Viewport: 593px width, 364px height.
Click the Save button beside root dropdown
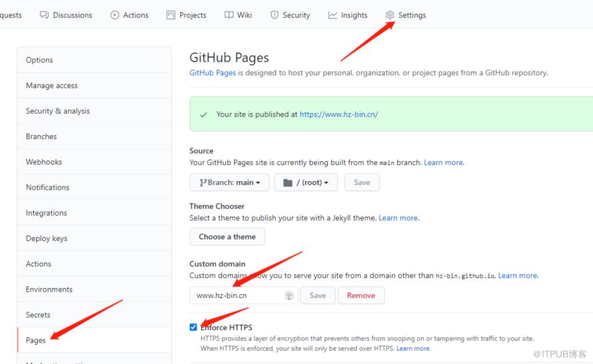coord(362,182)
